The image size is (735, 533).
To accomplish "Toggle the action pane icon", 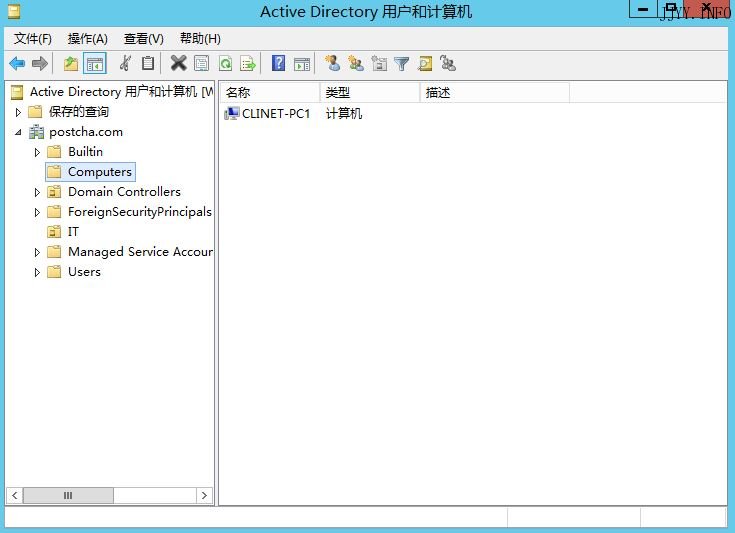I will coord(302,64).
